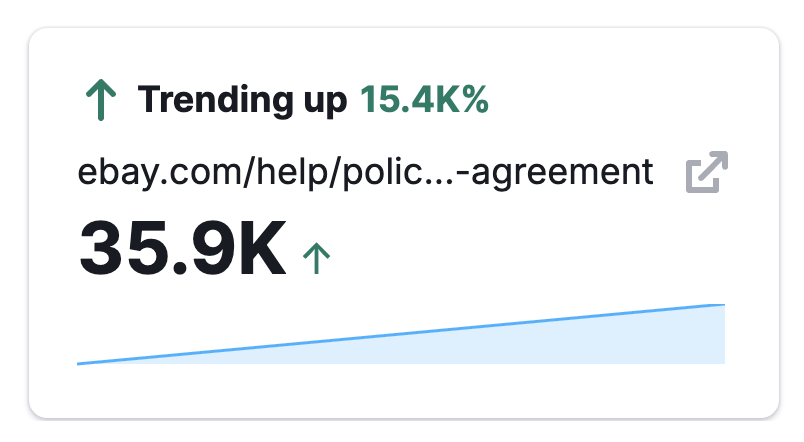
Task: Click the 15.4K% growth percentage
Action: click(x=424, y=100)
